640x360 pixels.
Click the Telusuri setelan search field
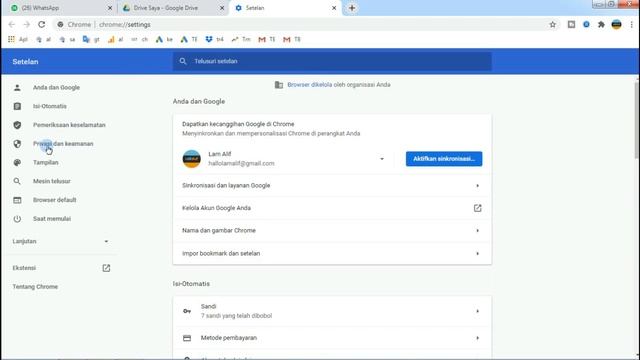(332, 61)
